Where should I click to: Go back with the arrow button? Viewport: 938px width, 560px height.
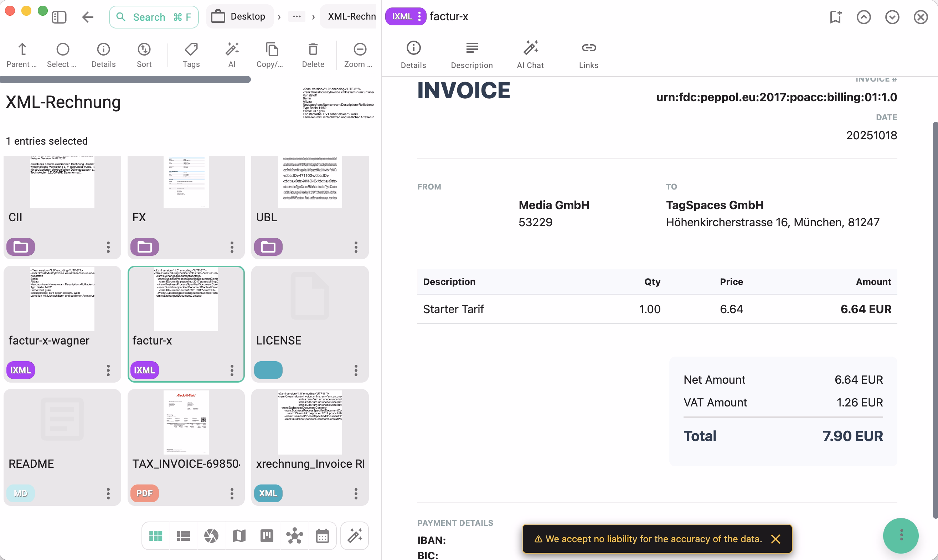[88, 17]
